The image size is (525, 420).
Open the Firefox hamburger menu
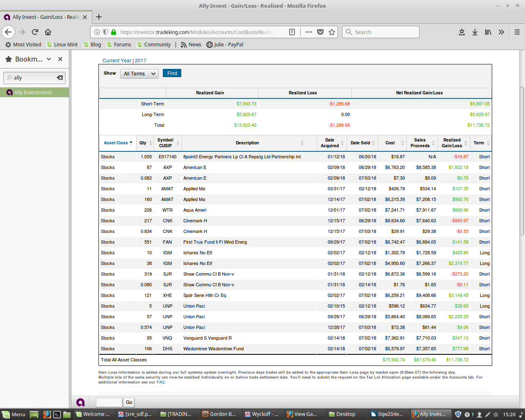tap(517, 32)
